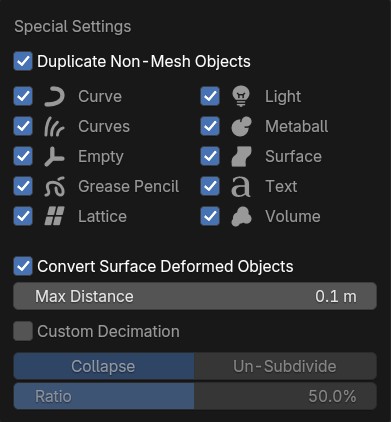Click the Text letter 'a' icon
391x422 pixels.
click(241, 186)
